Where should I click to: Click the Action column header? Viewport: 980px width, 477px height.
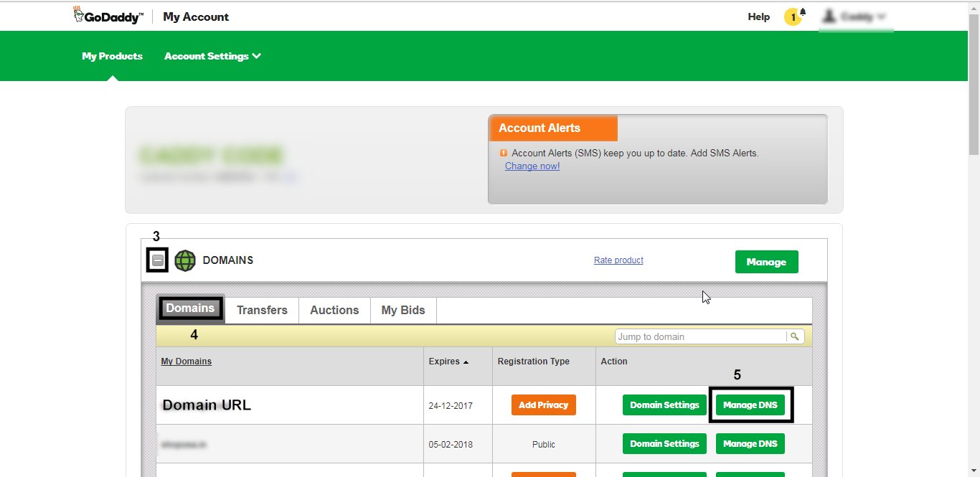614,362
